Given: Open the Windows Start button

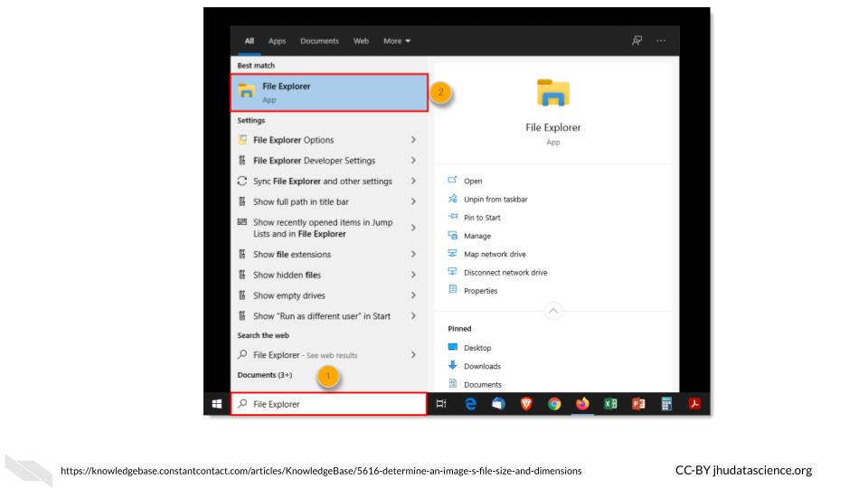Looking at the screenshot, I should [217, 404].
